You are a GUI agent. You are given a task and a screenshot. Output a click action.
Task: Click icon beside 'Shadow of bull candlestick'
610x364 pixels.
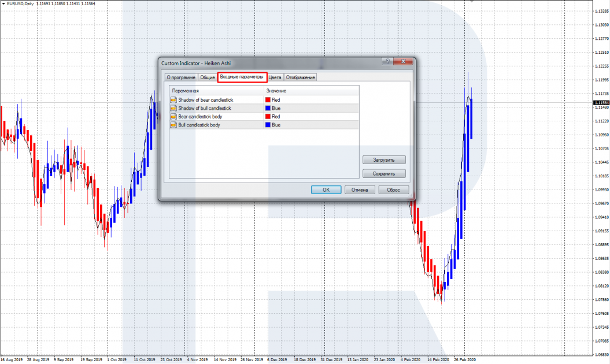(173, 108)
